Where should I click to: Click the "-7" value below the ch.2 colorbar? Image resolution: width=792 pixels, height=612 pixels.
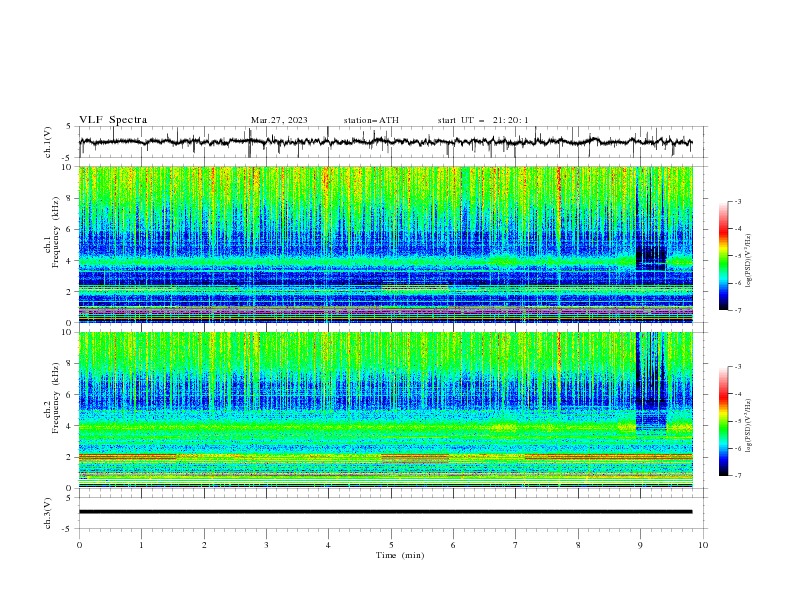click(738, 476)
